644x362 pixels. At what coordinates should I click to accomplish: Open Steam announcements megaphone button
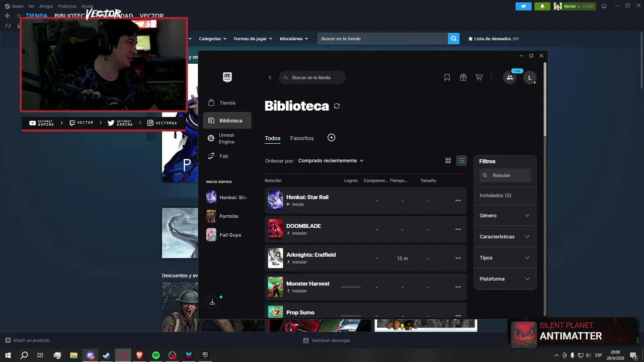pyautogui.click(x=523, y=6)
